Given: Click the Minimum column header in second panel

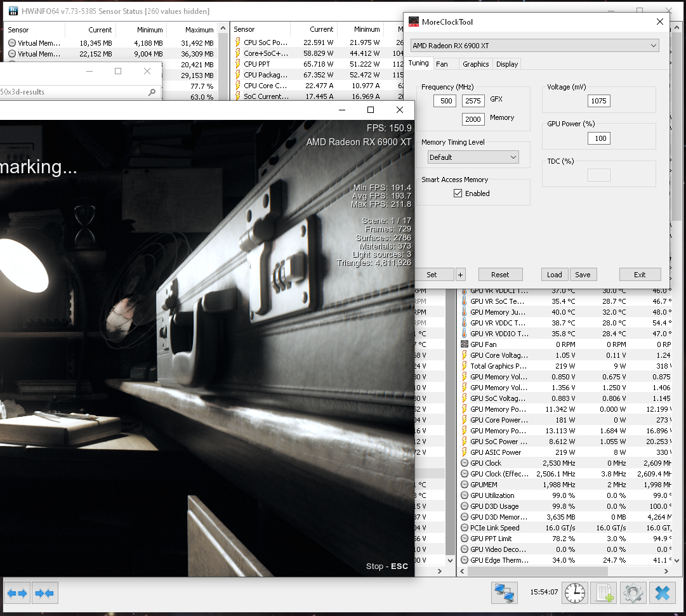Looking at the screenshot, I should [x=367, y=29].
